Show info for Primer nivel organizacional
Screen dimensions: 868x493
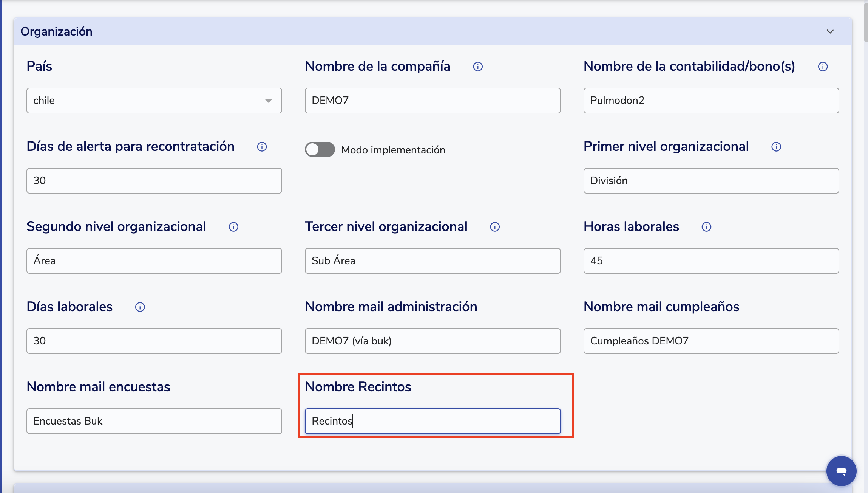776,147
